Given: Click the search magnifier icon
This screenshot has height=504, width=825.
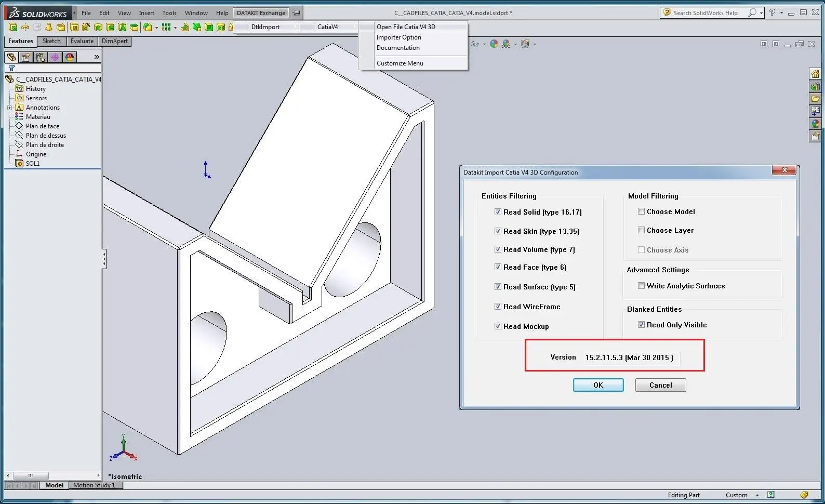Looking at the screenshot, I should click(x=752, y=12).
